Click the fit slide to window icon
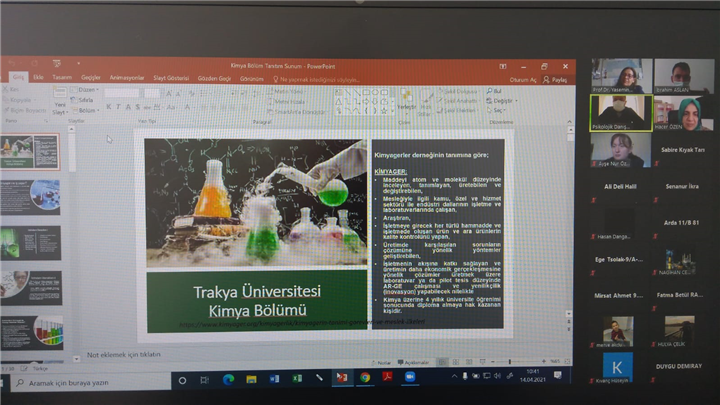720x405 pixels. coord(567,361)
